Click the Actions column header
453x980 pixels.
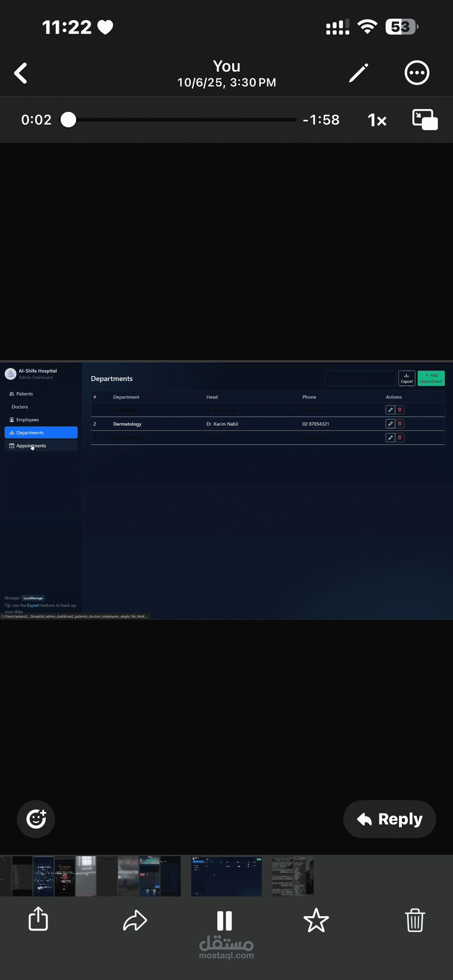tap(394, 397)
